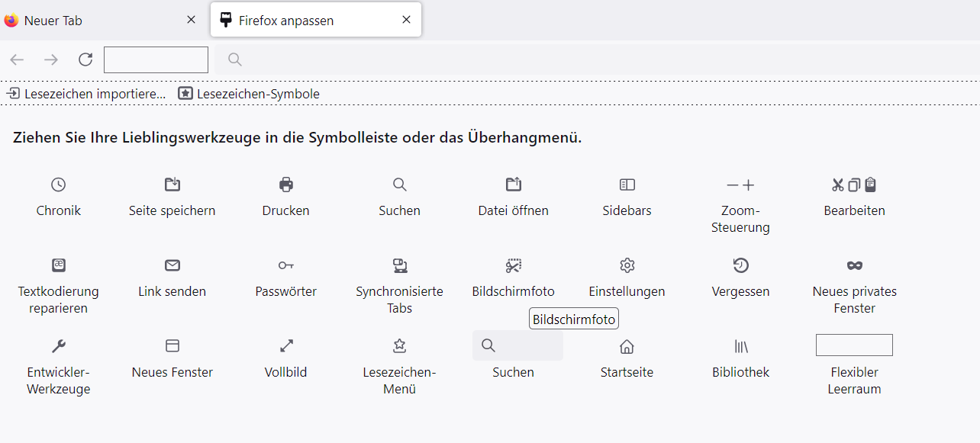Click the Bibliothek books icon

pyautogui.click(x=740, y=347)
